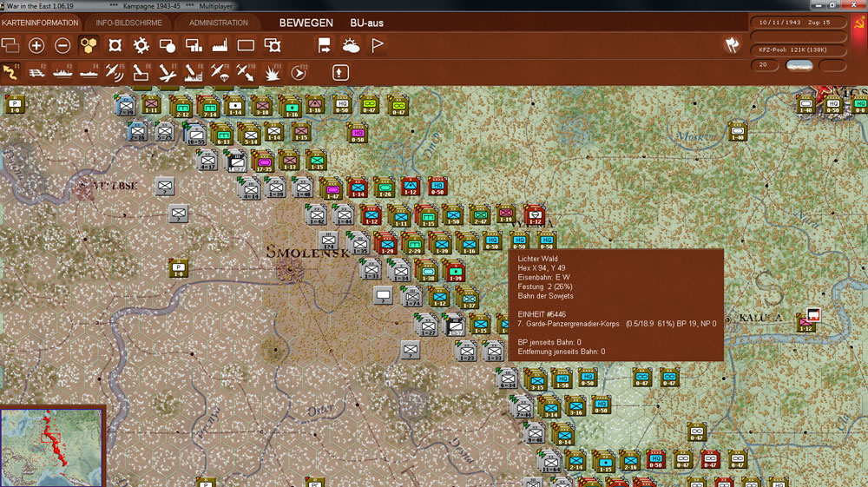
Task: Open the ADMINISTRATION tab
Action: [219, 23]
